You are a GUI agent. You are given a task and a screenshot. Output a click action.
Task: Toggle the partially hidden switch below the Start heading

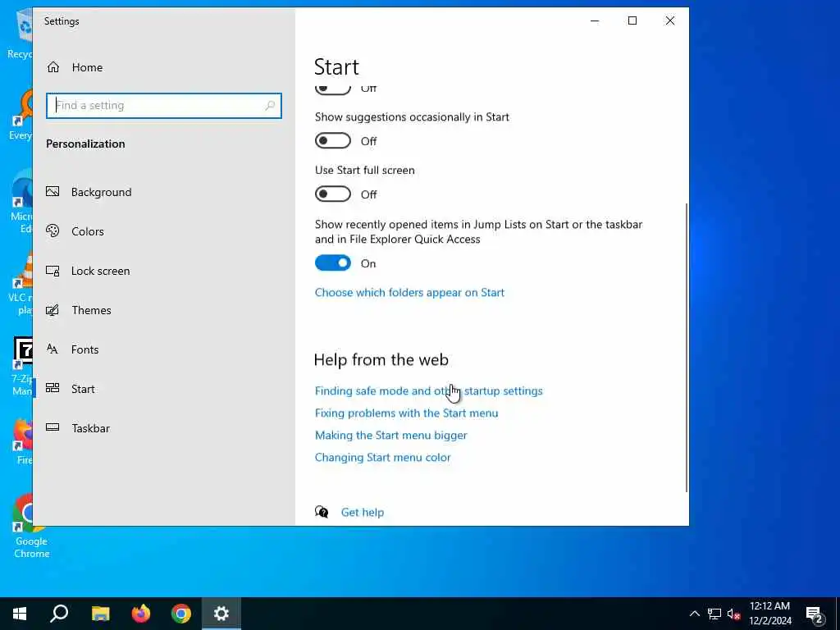333,89
